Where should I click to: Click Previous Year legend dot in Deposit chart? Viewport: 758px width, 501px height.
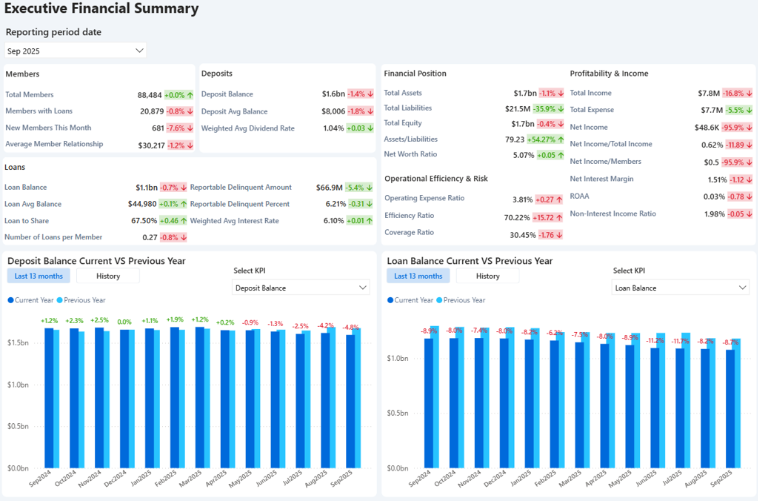tap(61, 300)
